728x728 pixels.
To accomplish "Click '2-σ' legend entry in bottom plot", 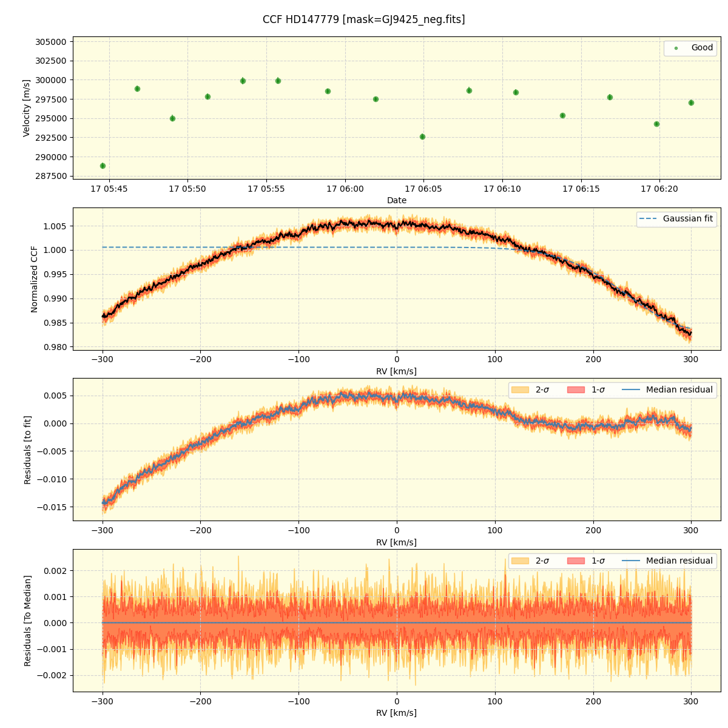I will [x=530, y=561].
